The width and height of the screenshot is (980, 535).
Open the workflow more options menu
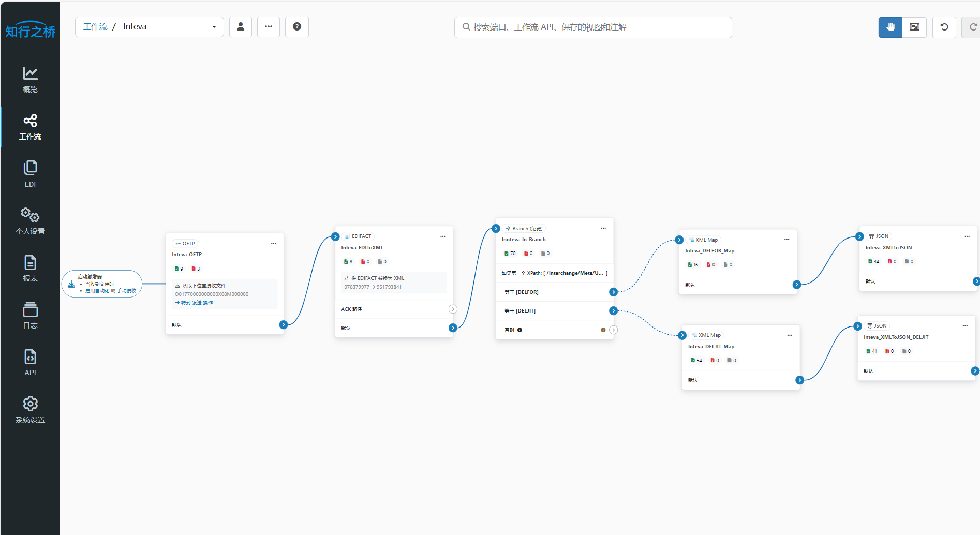click(269, 27)
